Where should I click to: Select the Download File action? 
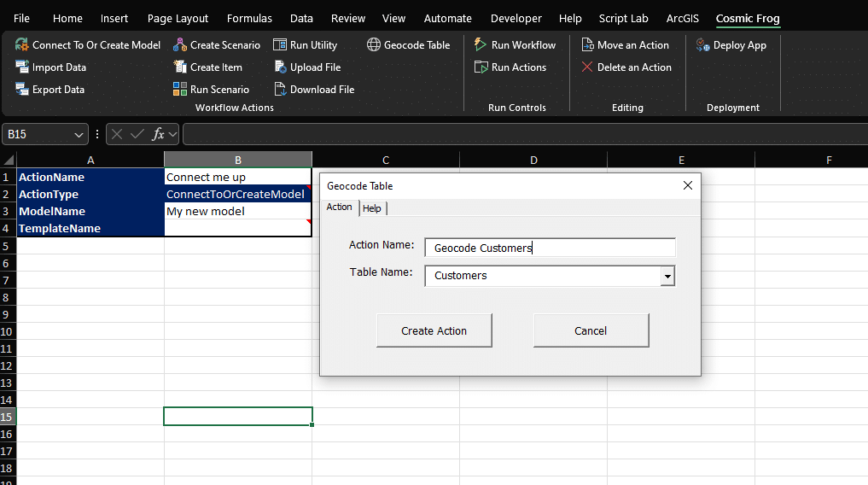click(314, 89)
